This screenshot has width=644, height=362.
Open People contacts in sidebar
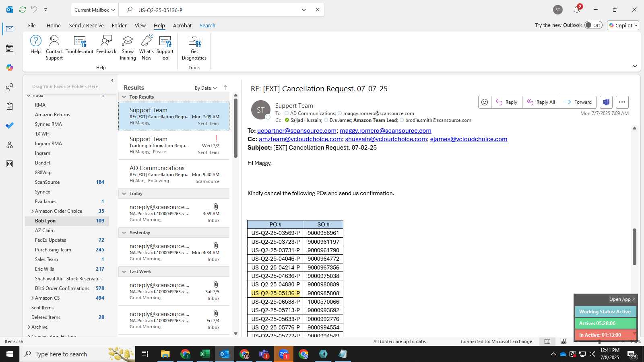click(x=10, y=87)
